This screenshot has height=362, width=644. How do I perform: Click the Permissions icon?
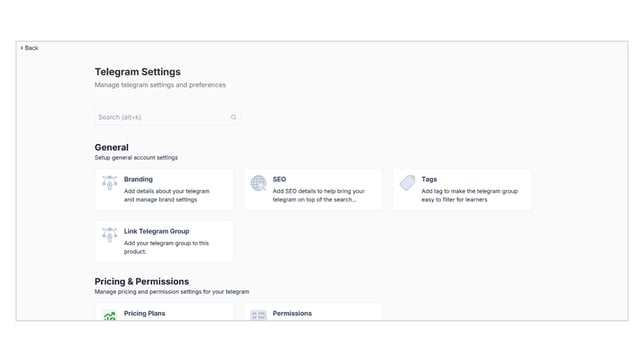pos(258,315)
